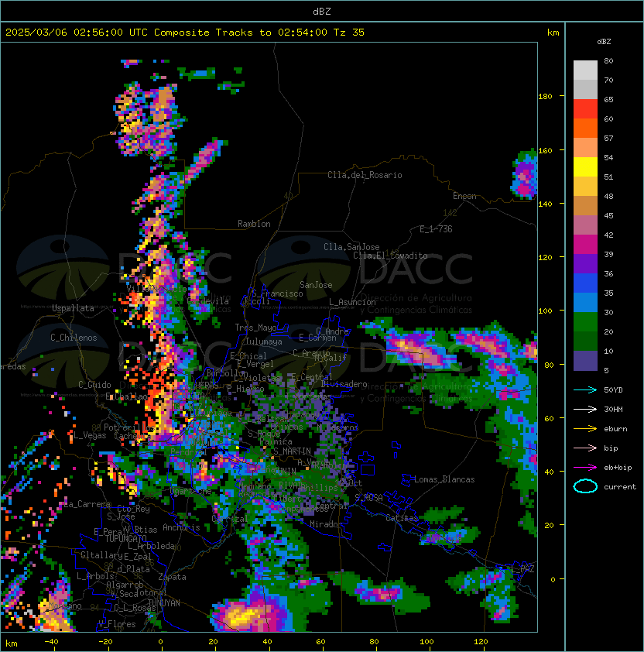The image size is (644, 652).
Task: Click the 180 km vertical axis tick label
Action: point(545,97)
